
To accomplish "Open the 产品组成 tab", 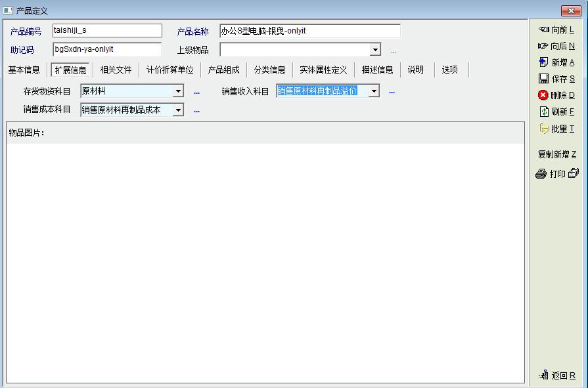I will pos(223,70).
